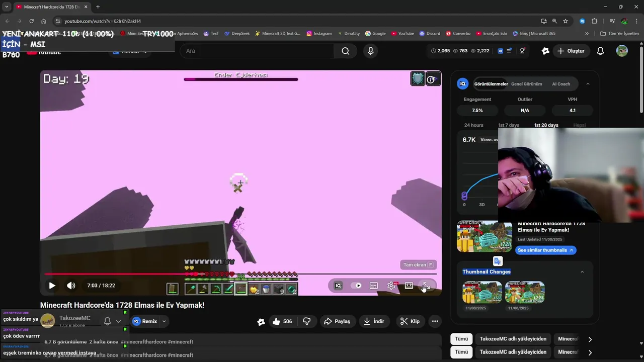Choose 1st 28 days range
The height and width of the screenshot is (362, 644).
546,125
